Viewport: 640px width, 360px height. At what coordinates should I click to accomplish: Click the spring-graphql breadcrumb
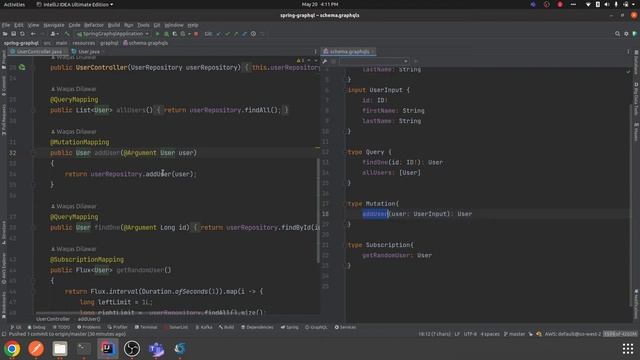(21, 43)
